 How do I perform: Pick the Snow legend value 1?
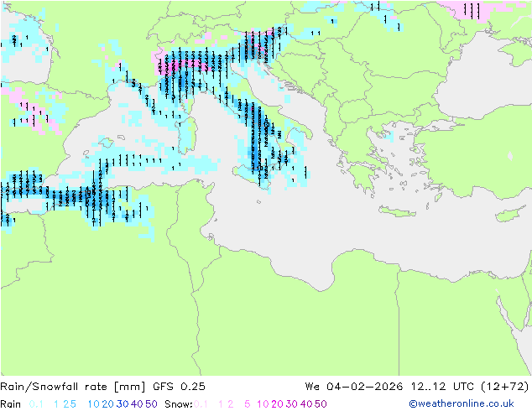tap(221, 404)
